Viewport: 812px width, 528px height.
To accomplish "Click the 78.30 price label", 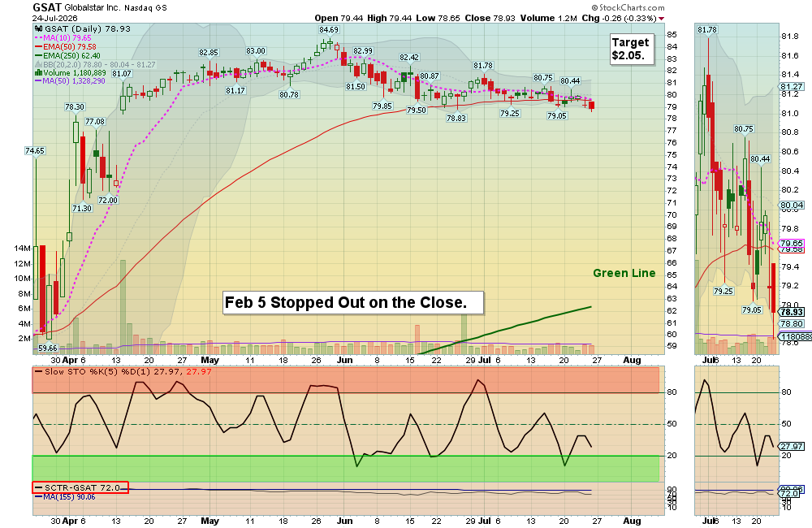I will [75, 106].
